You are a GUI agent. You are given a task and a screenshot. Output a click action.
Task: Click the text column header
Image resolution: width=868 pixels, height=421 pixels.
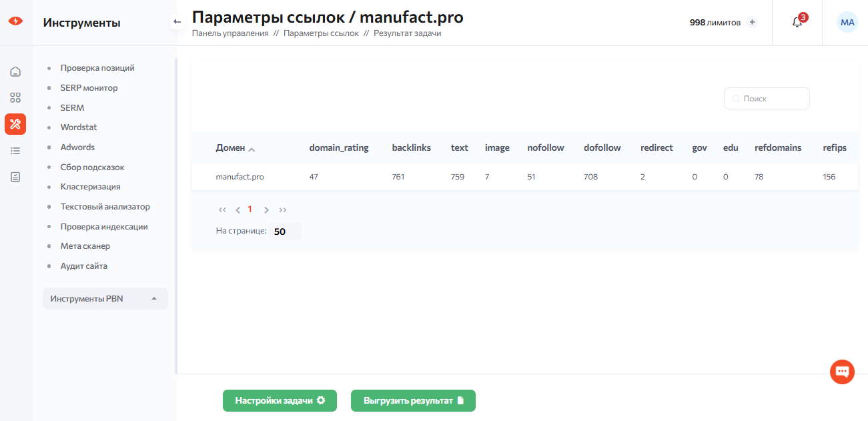460,147
